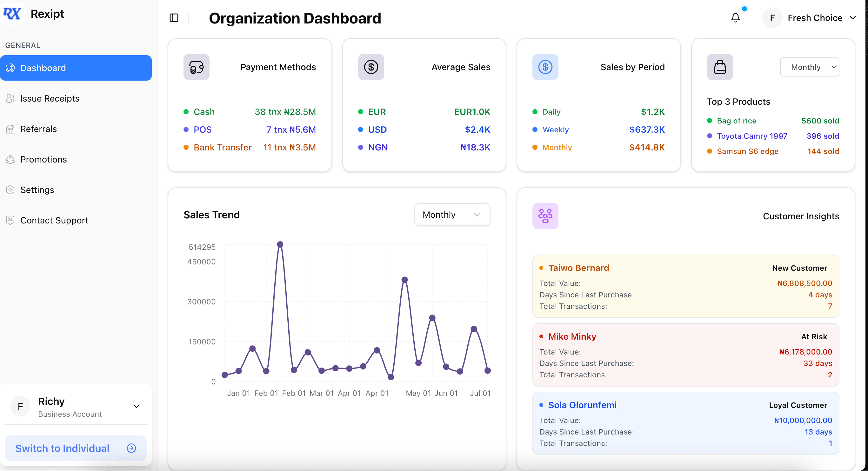The height and width of the screenshot is (471, 868).
Task: Change Sales Trend period via Monthly dropdown
Action: point(452,215)
